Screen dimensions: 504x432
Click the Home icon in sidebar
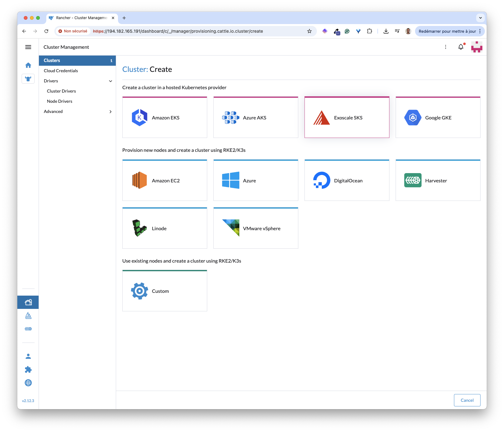click(x=28, y=65)
